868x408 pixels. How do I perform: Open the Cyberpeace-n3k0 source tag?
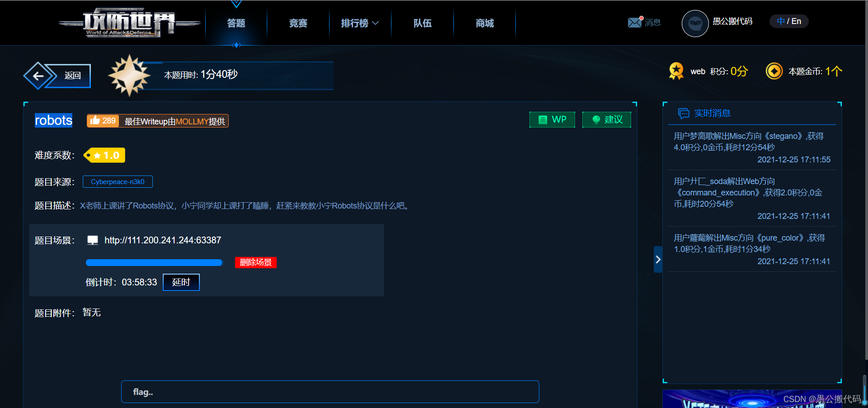(x=118, y=181)
